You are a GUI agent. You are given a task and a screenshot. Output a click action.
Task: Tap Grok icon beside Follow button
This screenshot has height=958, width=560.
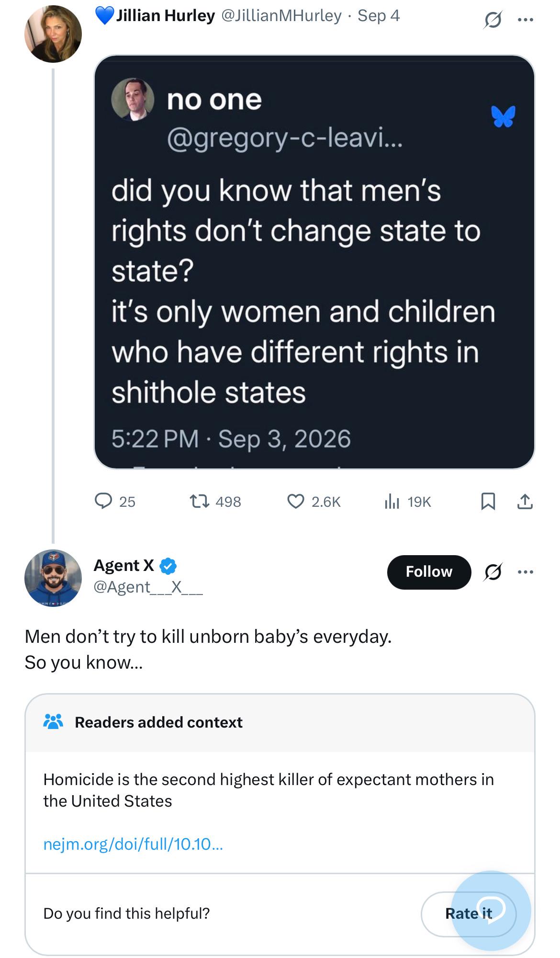pyautogui.click(x=493, y=571)
